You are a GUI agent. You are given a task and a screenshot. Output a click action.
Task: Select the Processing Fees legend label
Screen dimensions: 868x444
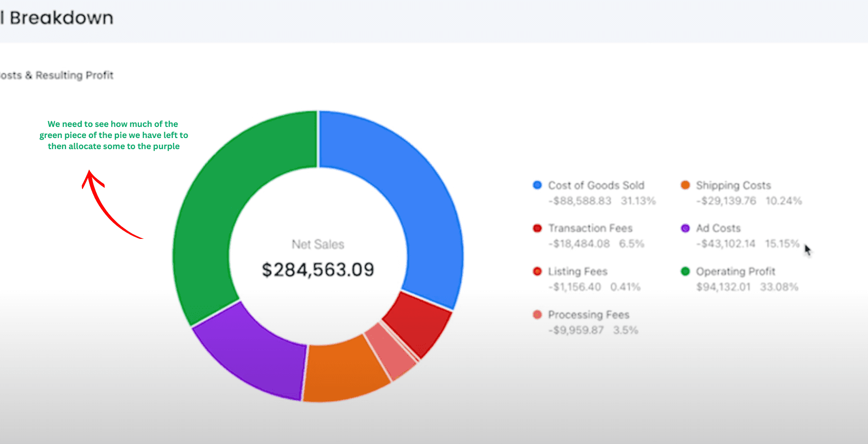(x=589, y=315)
